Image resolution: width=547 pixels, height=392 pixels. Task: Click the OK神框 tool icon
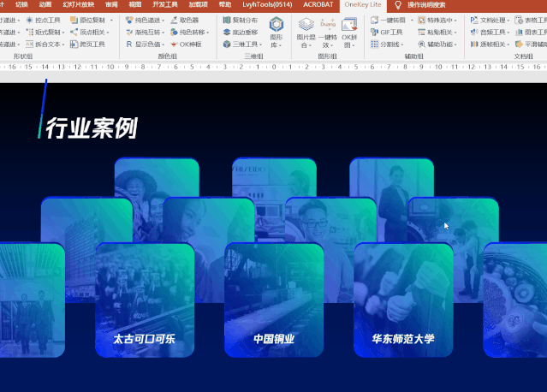tap(174, 45)
